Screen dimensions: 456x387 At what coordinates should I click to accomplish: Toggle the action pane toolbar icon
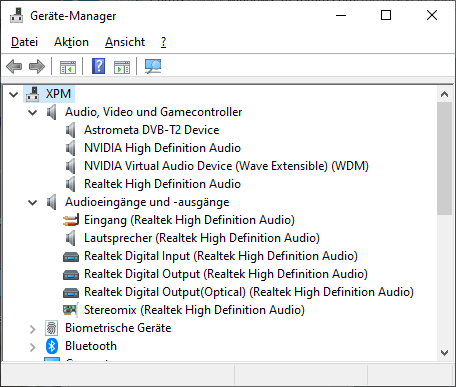(122, 67)
